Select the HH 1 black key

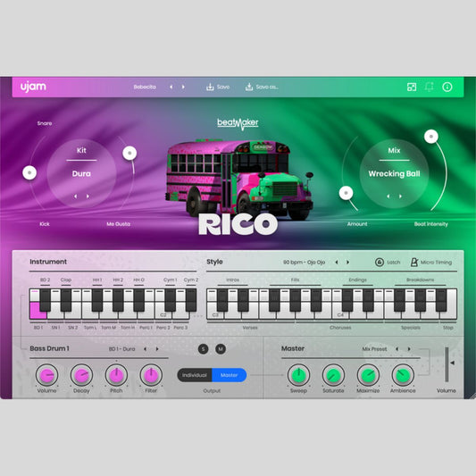(x=97, y=300)
